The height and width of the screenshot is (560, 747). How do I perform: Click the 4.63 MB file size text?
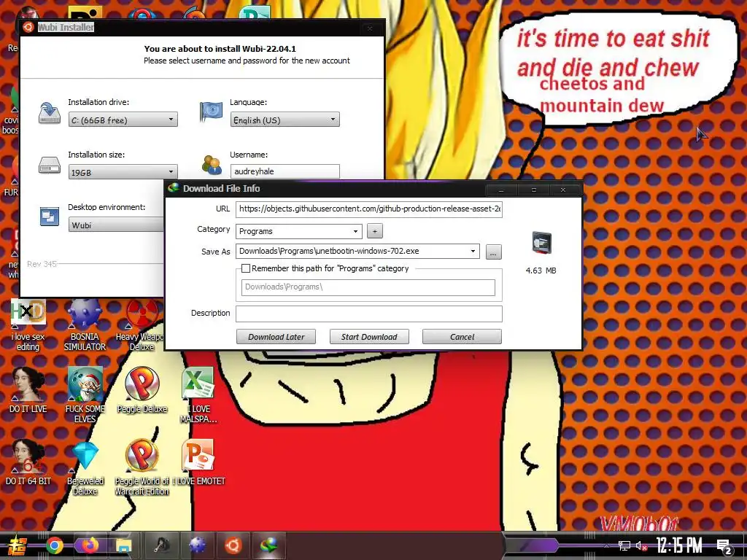coord(541,271)
